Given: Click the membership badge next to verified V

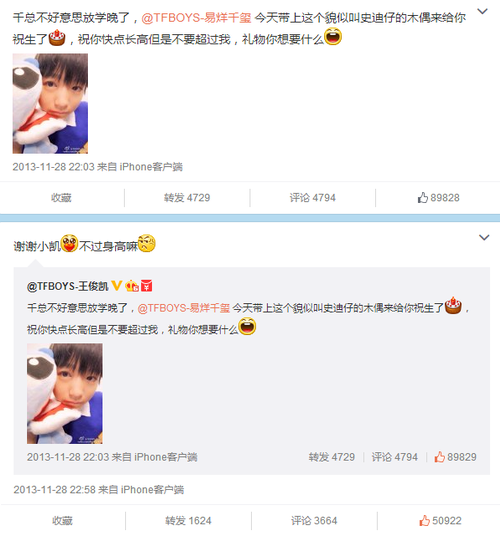Looking at the screenshot, I should coord(132,286).
